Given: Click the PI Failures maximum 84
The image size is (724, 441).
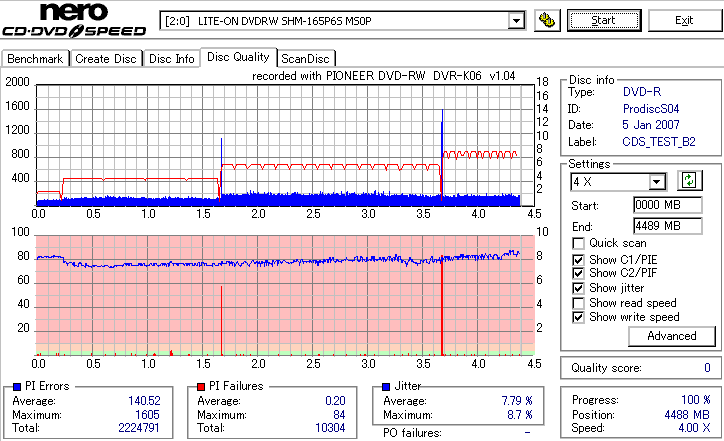Looking at the screenshot, I should pyautogui.click(x=339, y=415).
